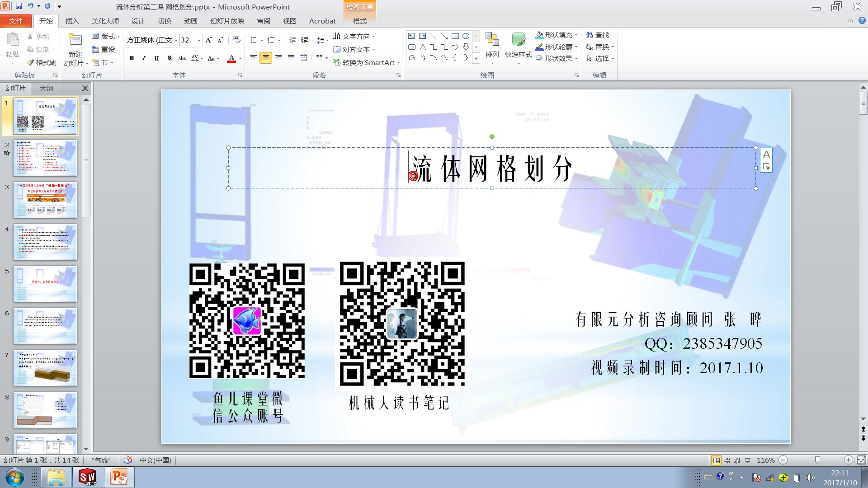Screen dimensions: 868x488
Task: Switch to Slide Sorter view
Action: 726,460
